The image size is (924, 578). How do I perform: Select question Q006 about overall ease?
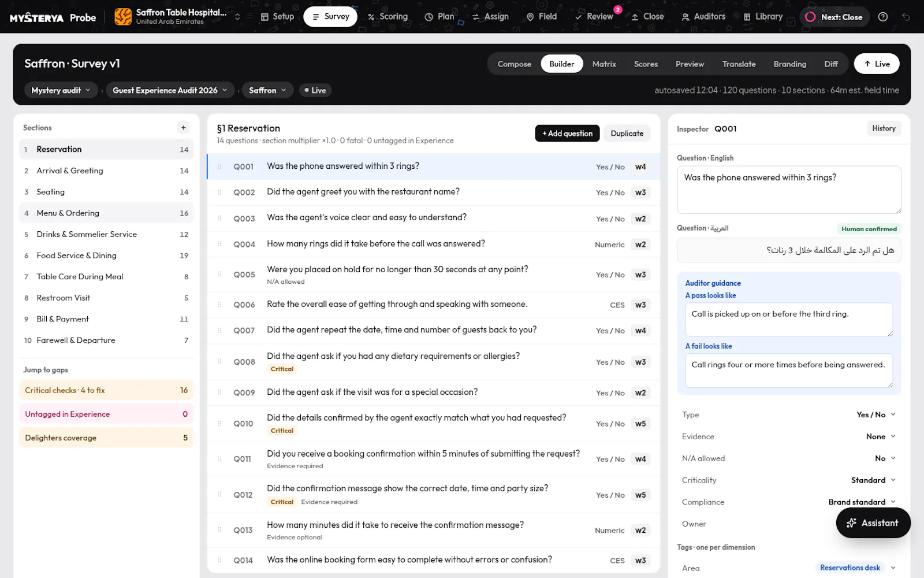tap(433, 305)
